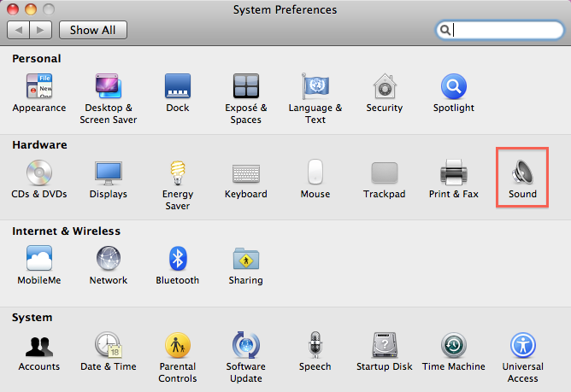Close the System Preferences window
571x392 pixels.
coord(13,9)
